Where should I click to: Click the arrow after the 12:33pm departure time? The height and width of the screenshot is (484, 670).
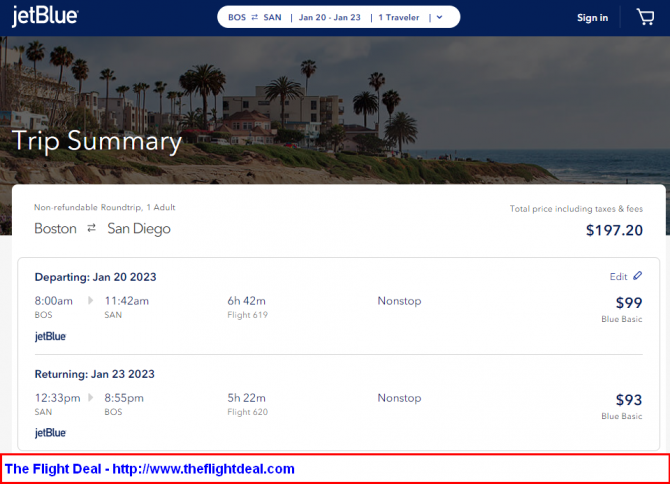90,397
